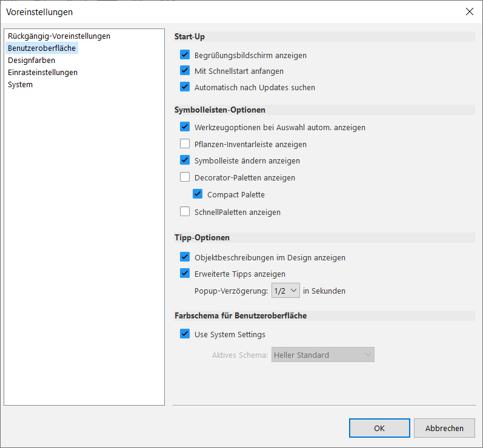Enable Decorator-Paletten anzeigen checkbox
This screenshot has height=448, width=483.
point(185,177)
